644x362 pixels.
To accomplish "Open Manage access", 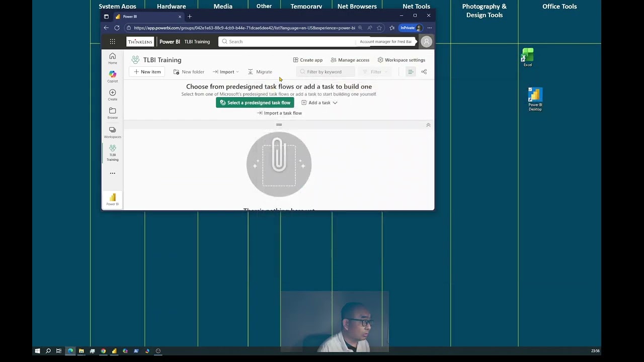I will click(350, 60).
